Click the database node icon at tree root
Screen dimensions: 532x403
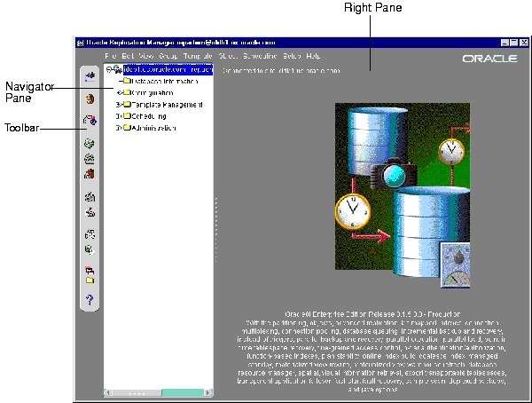[x=115, y=69]
